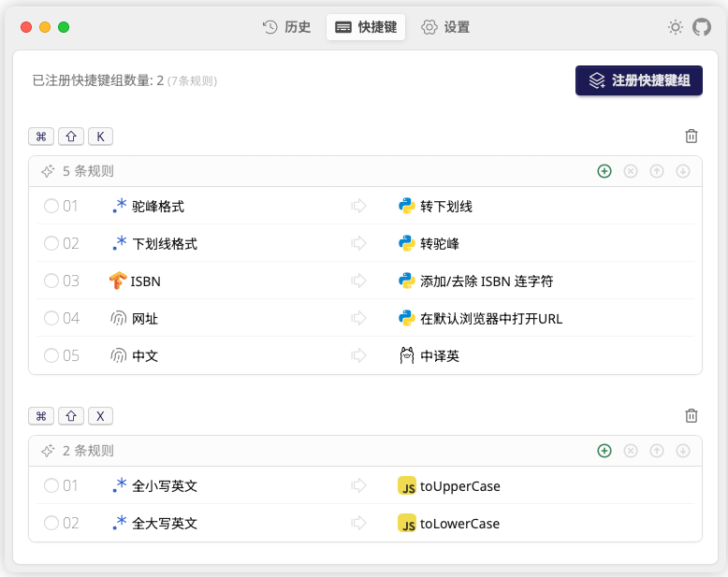
Task: Select radio button for rule 02 全大写英文
Action: [x=51, y=524]
